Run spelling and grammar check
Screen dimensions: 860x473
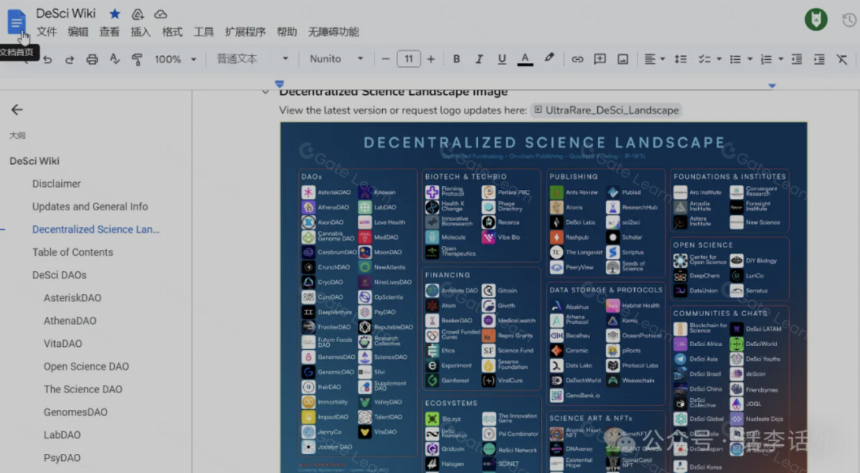(x=114, y=59)
